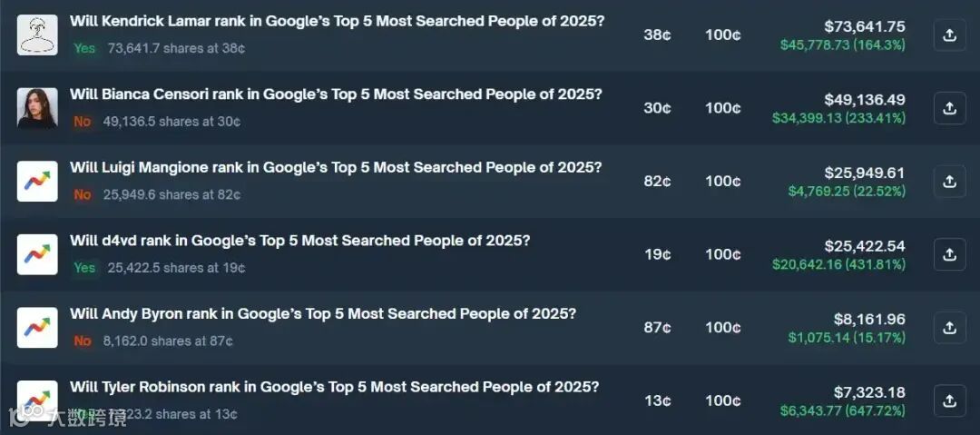Screen dimensions: 980x435
Task: Open Bianca Censori portrait thumbnail
Action: point(37,108)
